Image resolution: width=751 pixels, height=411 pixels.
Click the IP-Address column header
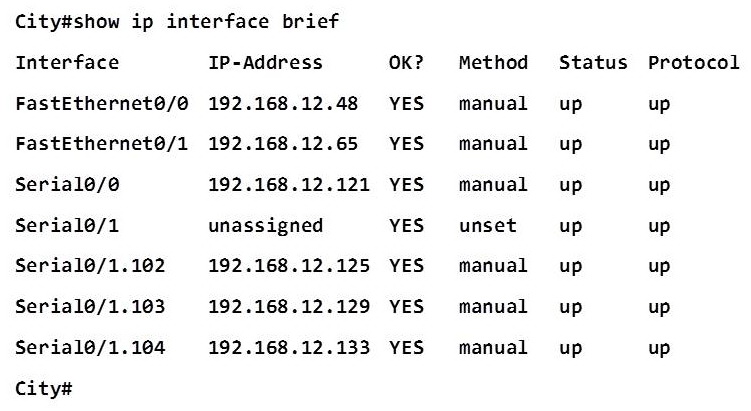[x=265, y=63]
